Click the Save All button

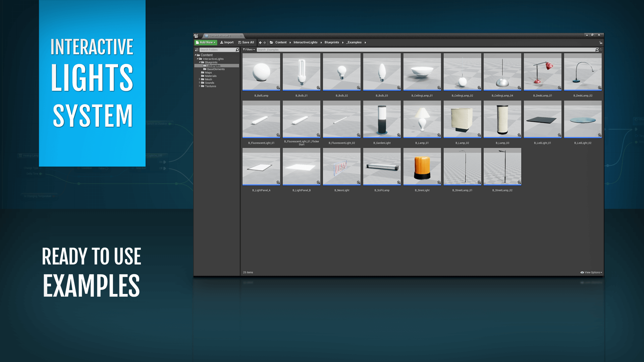(x=246, y=43)
